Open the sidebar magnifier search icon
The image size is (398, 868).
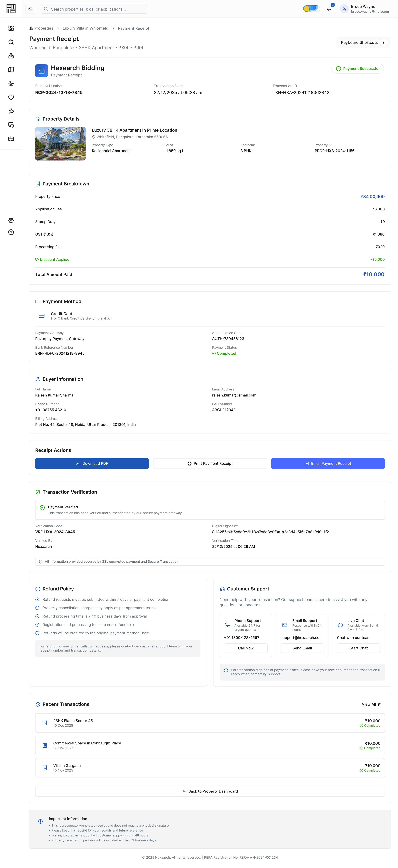[x=11, y=42]
